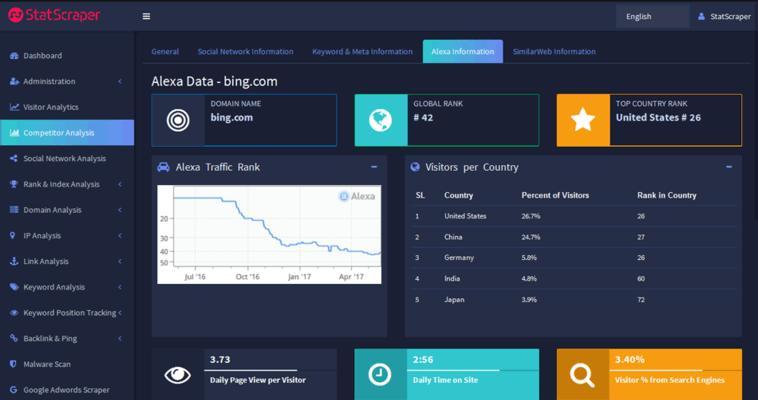Collapse the Alexa Traffic Rank panel

[x=374, y=167]
